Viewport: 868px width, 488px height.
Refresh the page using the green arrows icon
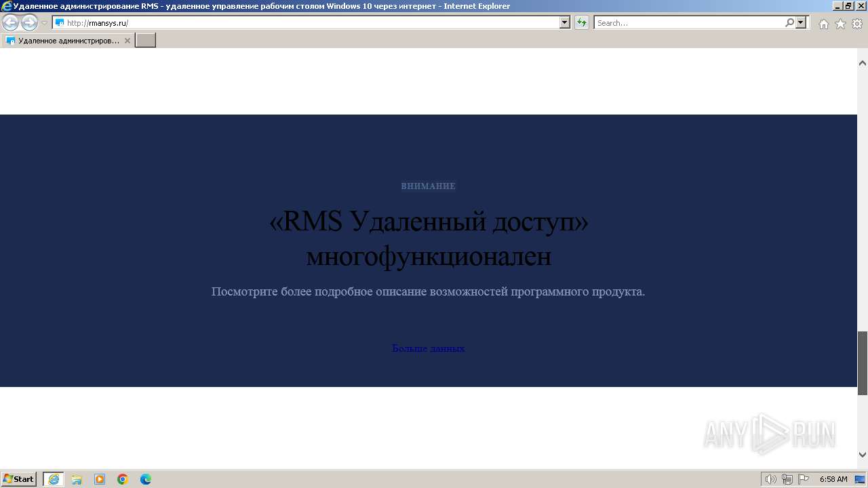pos(582,23)
